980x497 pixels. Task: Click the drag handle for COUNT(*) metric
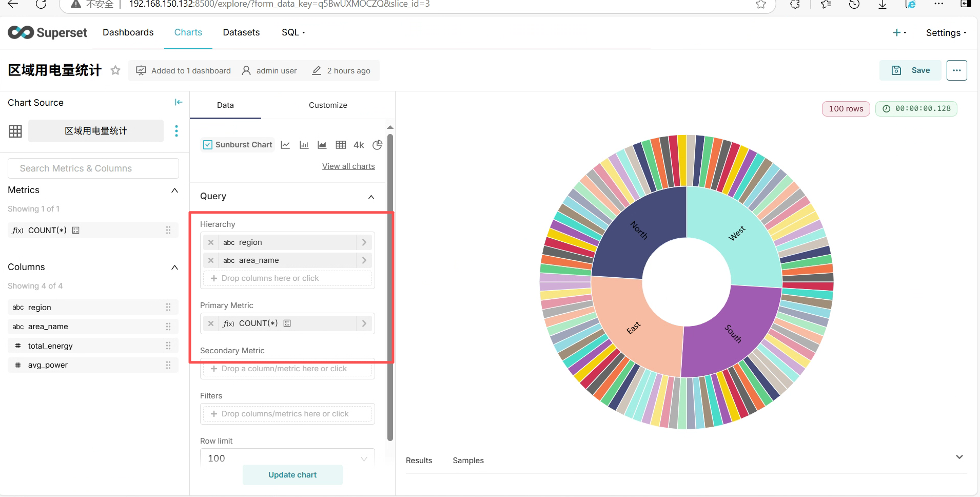coord(168,231)
